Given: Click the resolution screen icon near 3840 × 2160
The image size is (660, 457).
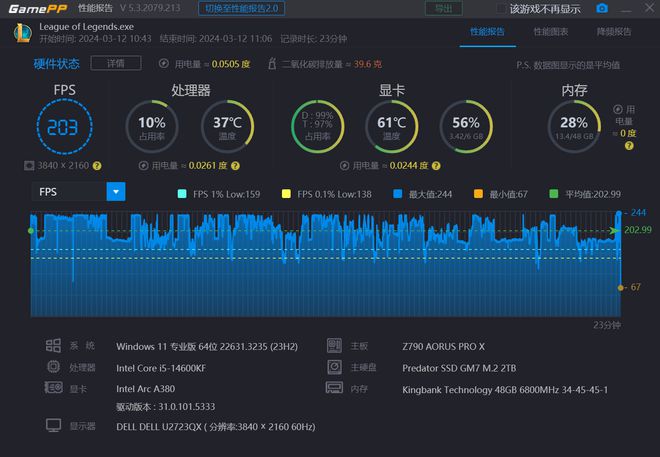Looking at the screenshot, I should (x=29, y=165).
